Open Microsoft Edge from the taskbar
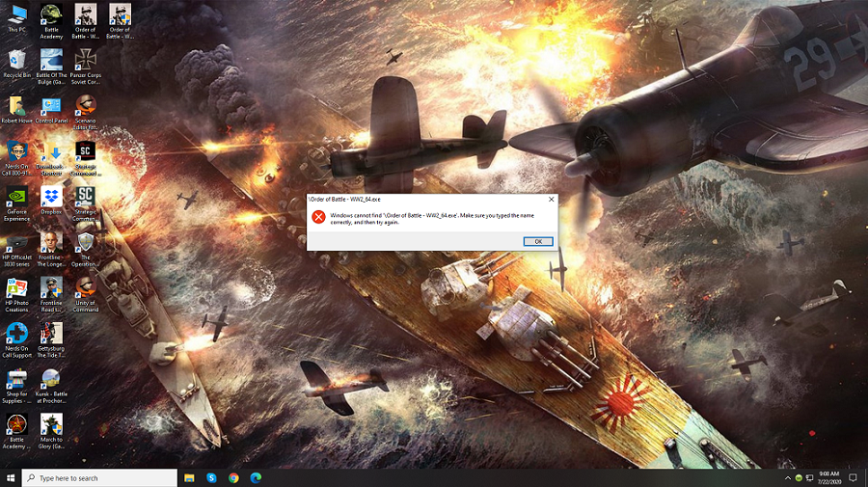Screen dimensions: 868x487 pos(256,477)
